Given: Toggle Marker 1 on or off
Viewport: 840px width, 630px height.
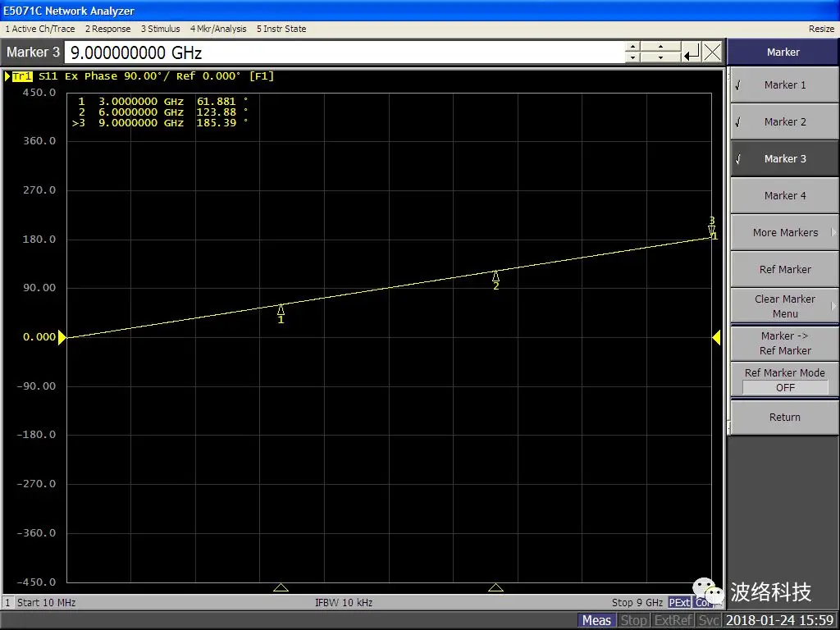Looking at the screenshot, I should pyautogui.click(x=784, y=85).
